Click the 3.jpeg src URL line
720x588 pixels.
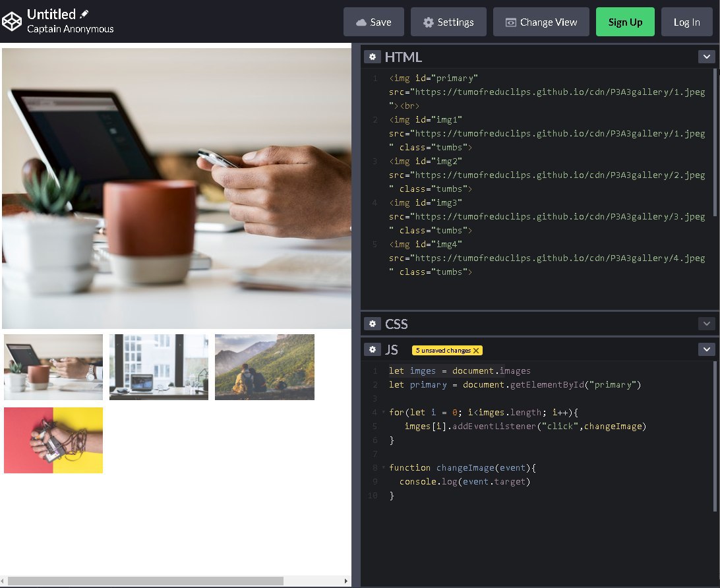pos(547,216)
